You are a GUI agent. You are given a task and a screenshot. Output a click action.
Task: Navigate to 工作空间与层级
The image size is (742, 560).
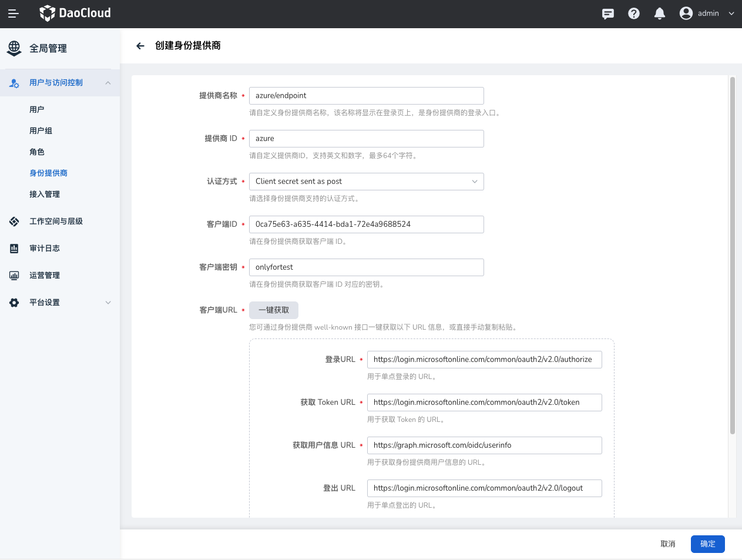[56, 222]
